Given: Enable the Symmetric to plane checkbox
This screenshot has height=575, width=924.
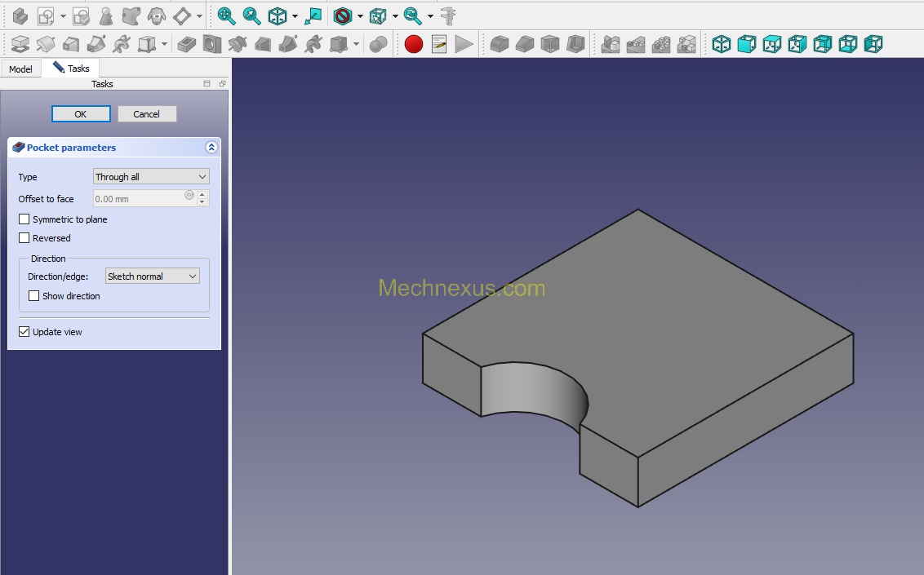Looking at the screenshot, I should 24,219.
